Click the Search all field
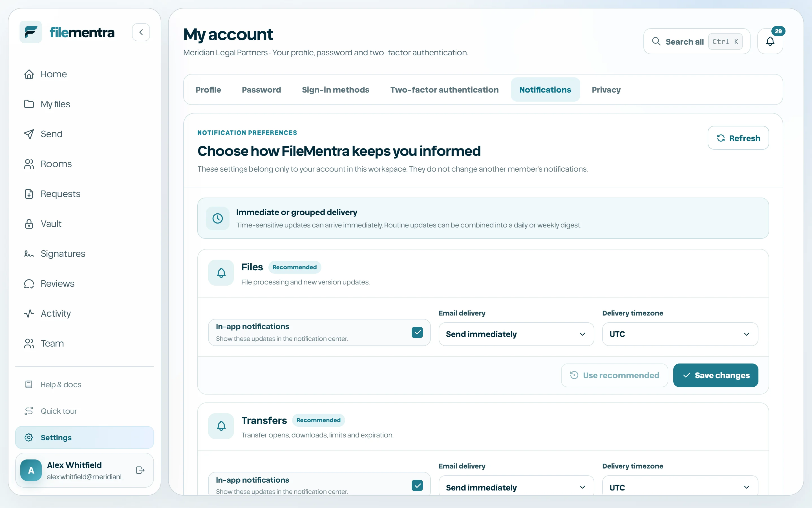Screen dimensions: 812x508 coord(697,41)
